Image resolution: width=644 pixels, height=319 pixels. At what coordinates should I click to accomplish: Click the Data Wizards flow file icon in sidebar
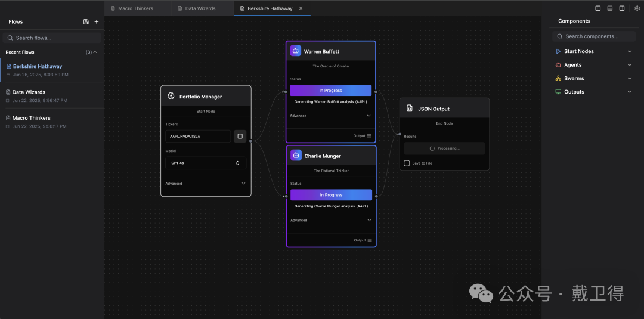[x=8, y=92]
